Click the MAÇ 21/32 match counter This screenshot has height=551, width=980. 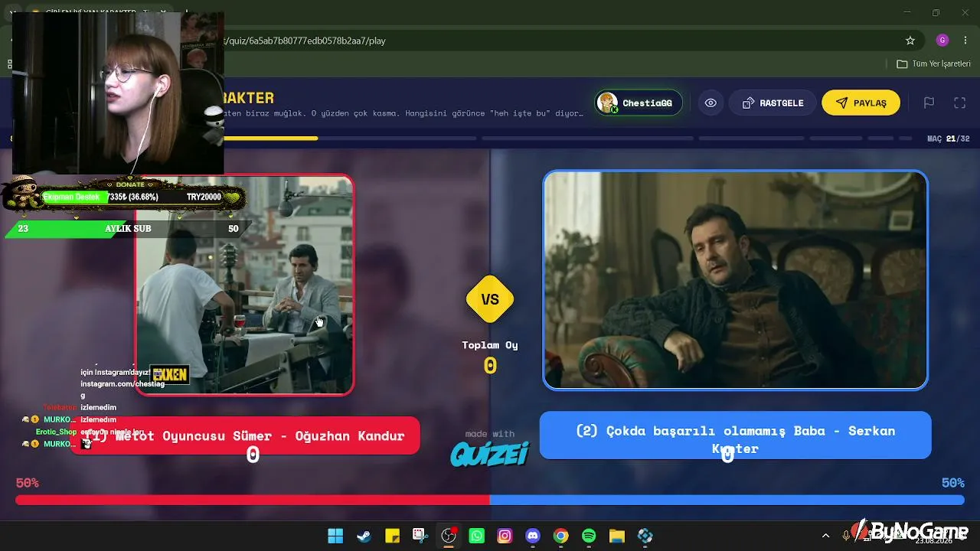(x=948, y=139)
